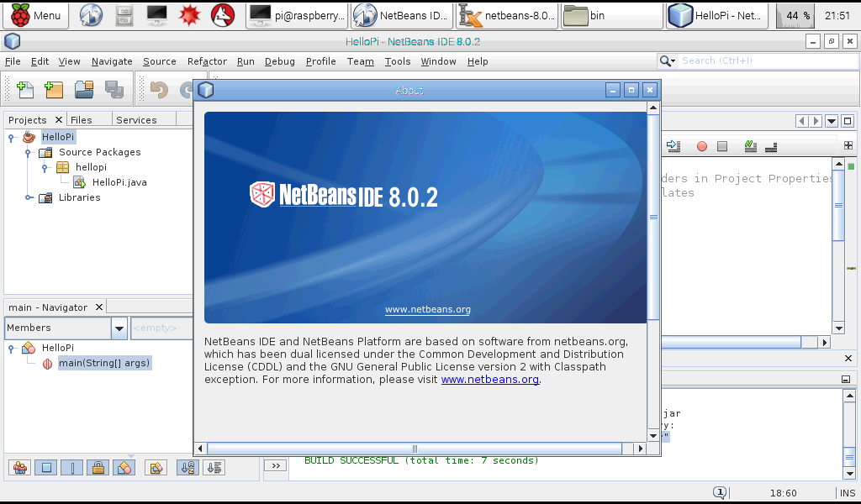The height and width of the screenshot is (504, 861).
Task: Click the editor split-window icon
Action: tap(848, 145)
